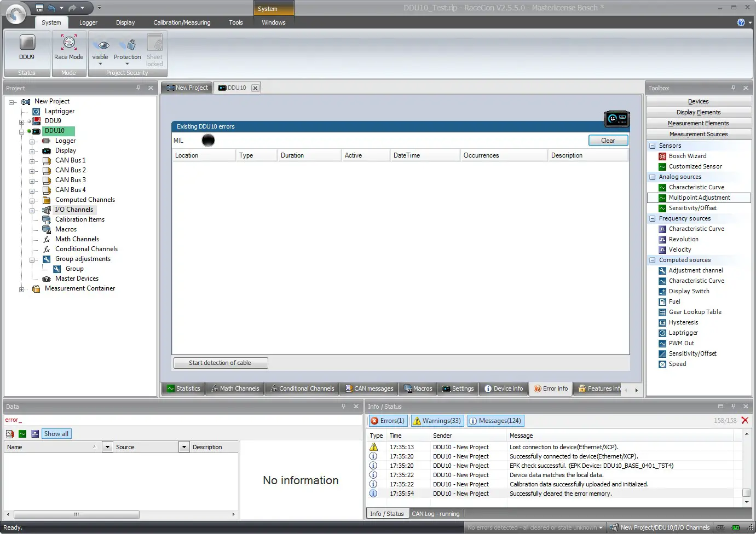
Task: Open the Devices toolbox group
Action: coord(699,102)
